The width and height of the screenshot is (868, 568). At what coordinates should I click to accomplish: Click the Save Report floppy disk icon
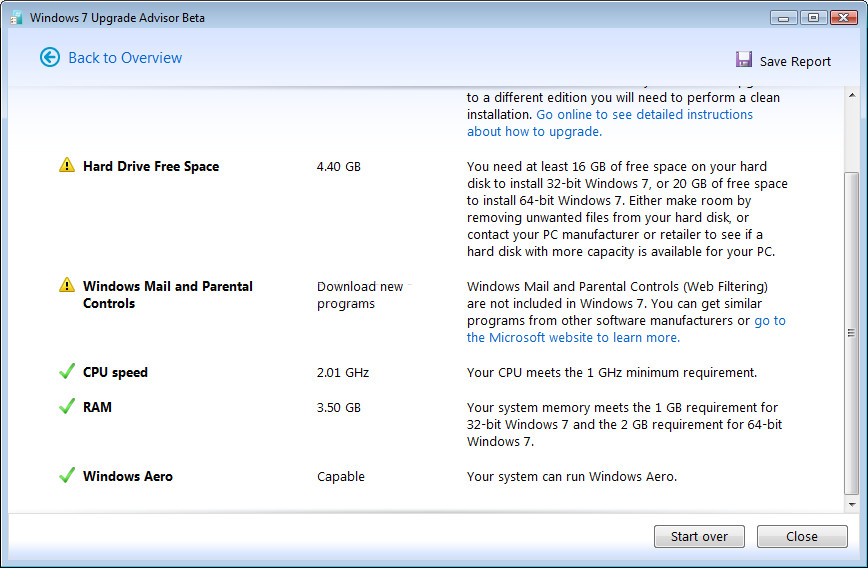click(744, 60)
